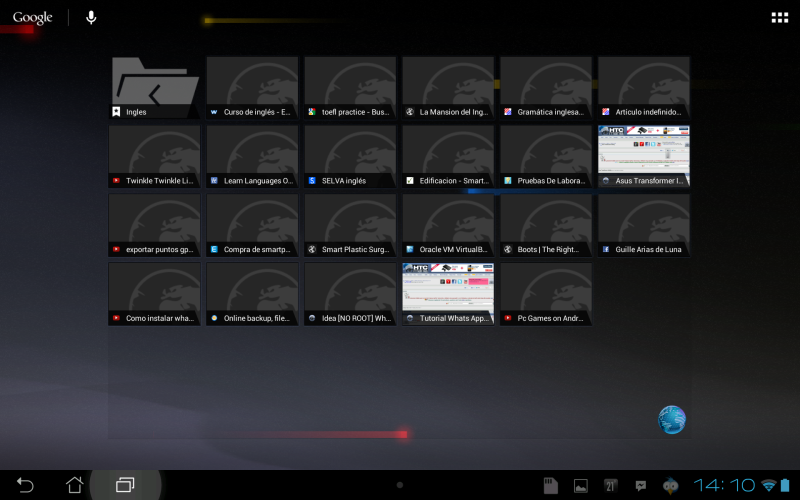
Task: Open the toefl practice bookmark
Action: pos(350,88)
